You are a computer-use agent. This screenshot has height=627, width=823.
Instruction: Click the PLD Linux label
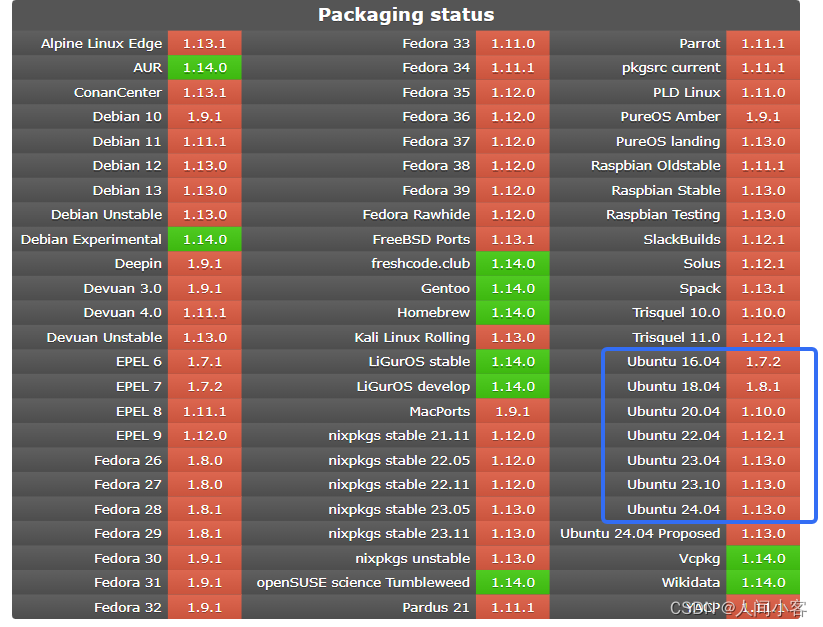[x=687, y=92]
